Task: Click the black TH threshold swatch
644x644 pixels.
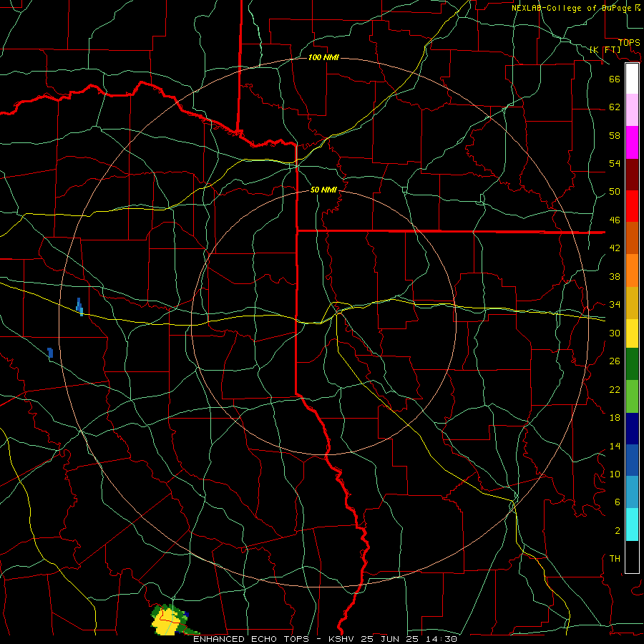Action: (x=632, y=557)
